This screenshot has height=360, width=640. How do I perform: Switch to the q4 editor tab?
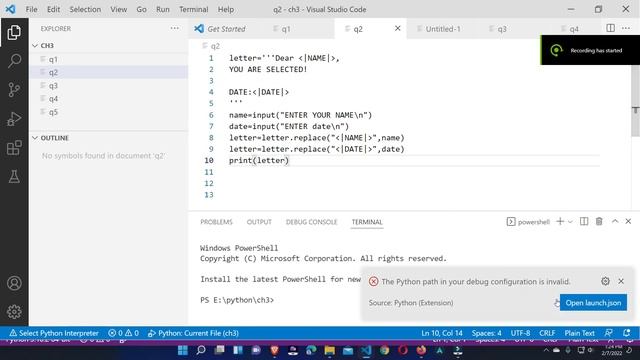tap(573, 29)
